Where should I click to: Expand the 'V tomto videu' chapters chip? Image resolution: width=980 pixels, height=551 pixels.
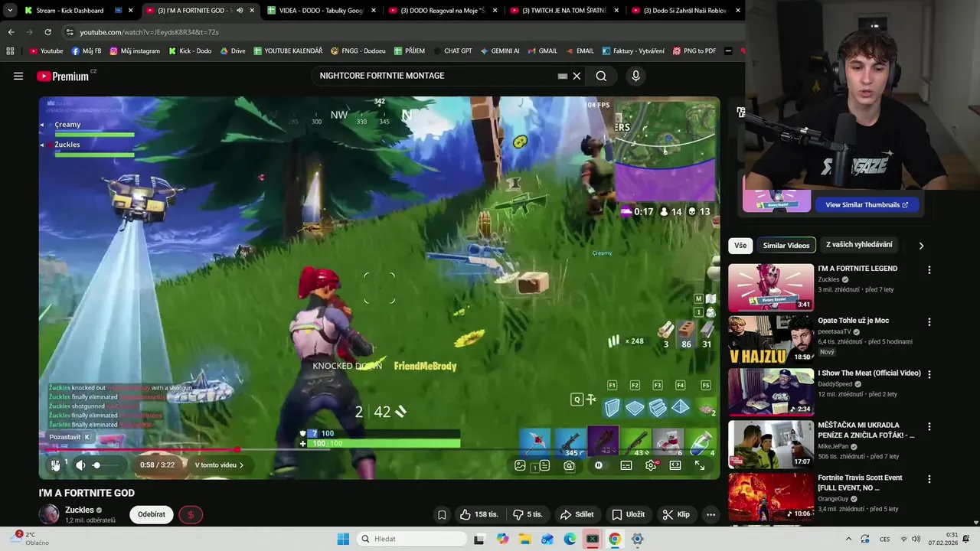click(219, 465)
